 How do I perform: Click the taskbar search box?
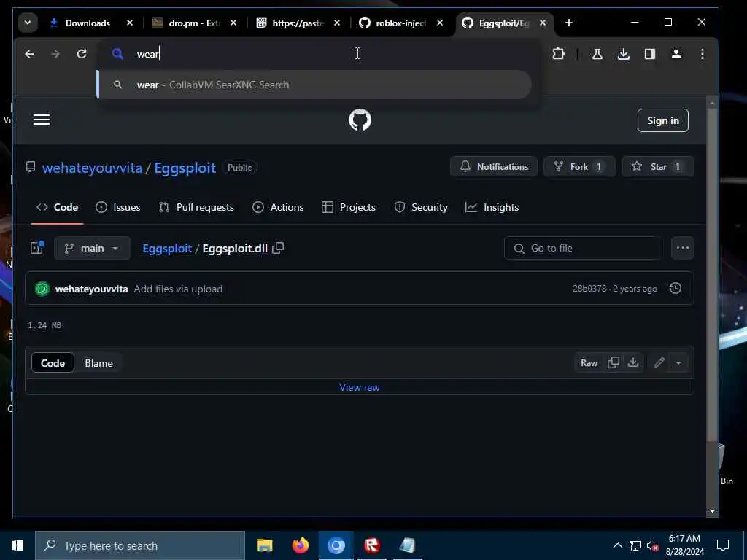[140, 545]
